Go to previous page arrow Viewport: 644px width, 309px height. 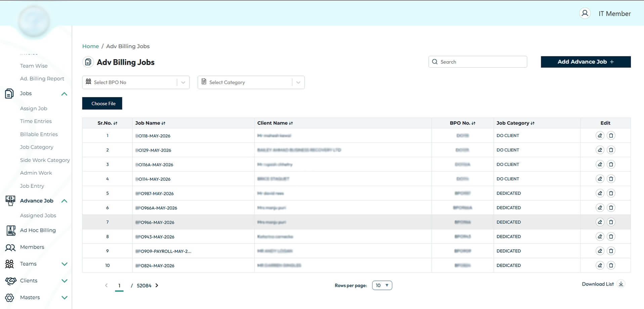(x=106, y=285)
